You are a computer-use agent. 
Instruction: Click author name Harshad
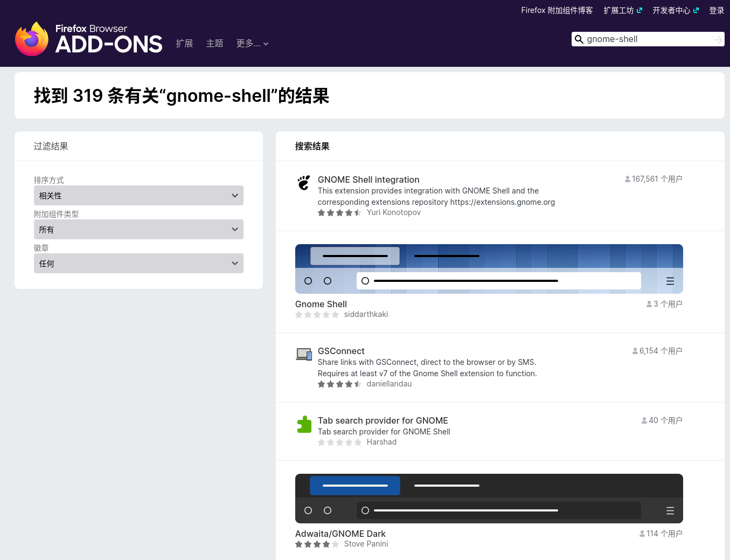click(x=381, y=442)
